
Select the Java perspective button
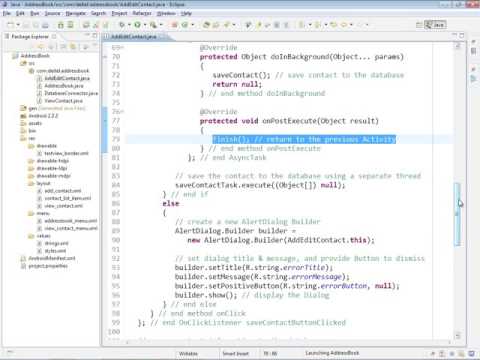pos(435,25)
